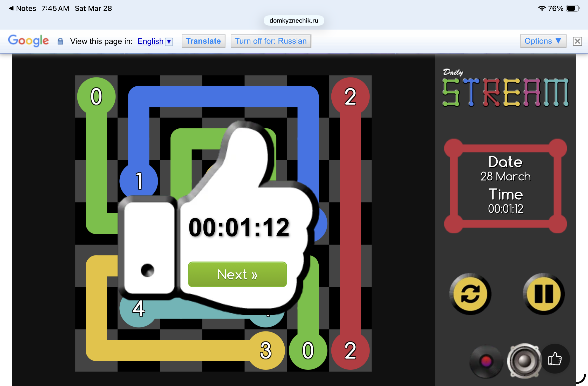Mute sound with the speaker icon
The height and width of the screenshot is (386, 588).
(524, 361)
